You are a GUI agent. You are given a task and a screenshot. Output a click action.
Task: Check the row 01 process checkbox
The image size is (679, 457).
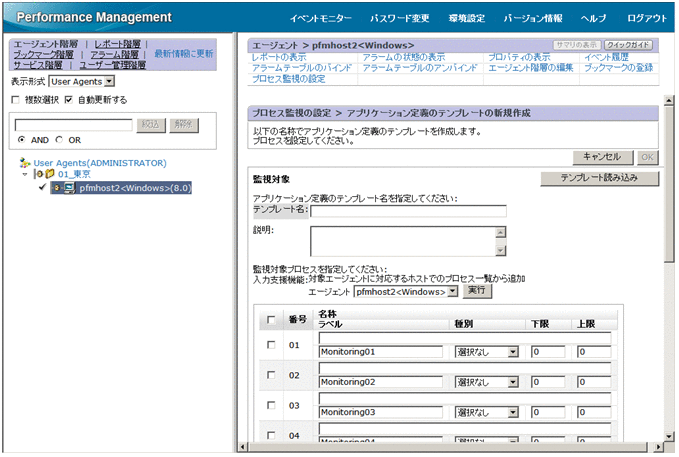(x=271, y=345)
